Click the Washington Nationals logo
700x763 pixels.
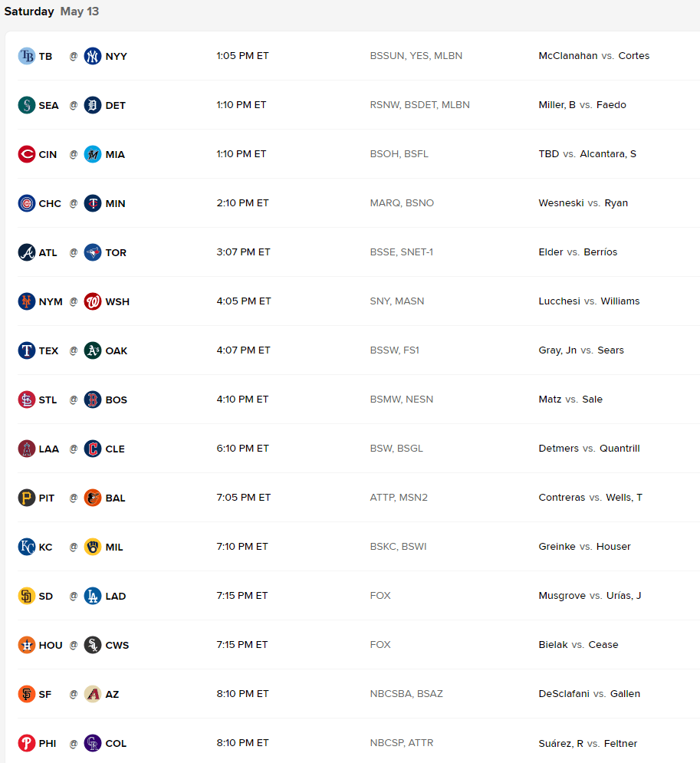coord(93,301)
